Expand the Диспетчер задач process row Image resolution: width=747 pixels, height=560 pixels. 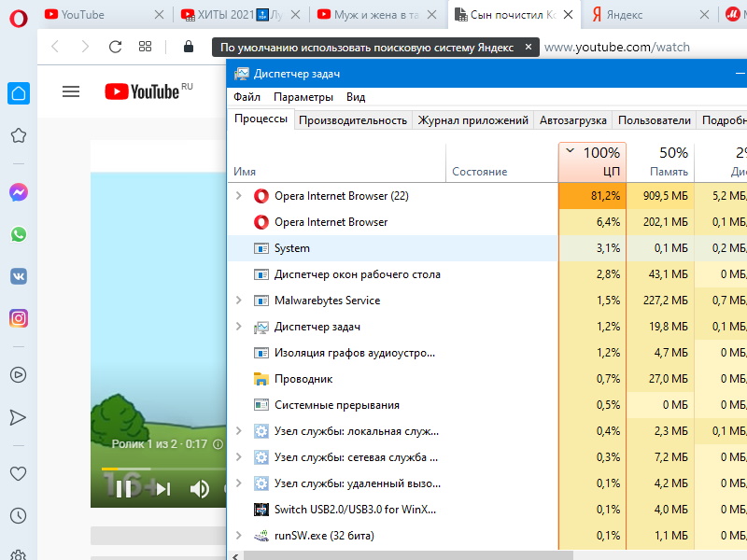[239, 326]
